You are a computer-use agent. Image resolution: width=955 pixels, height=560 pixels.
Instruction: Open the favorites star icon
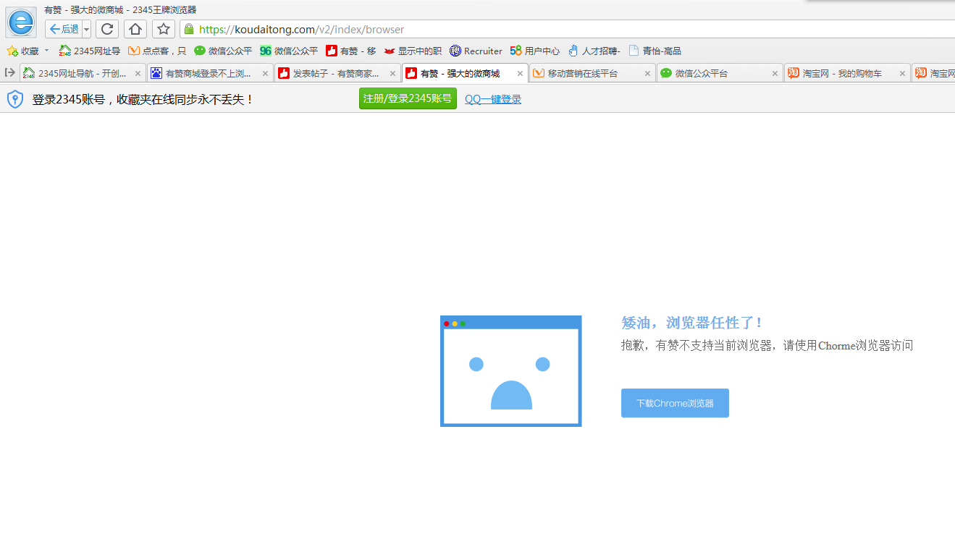(x=163, y=29)
